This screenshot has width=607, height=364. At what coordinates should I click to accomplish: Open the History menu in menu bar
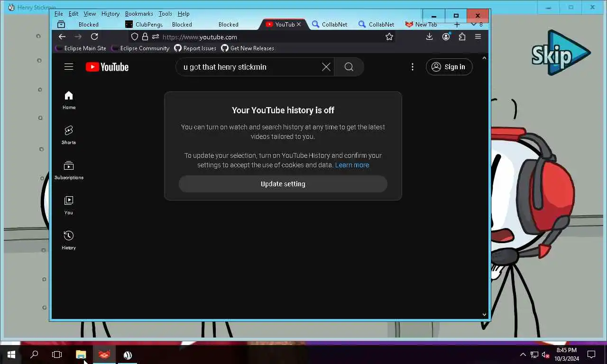(110, 14)
